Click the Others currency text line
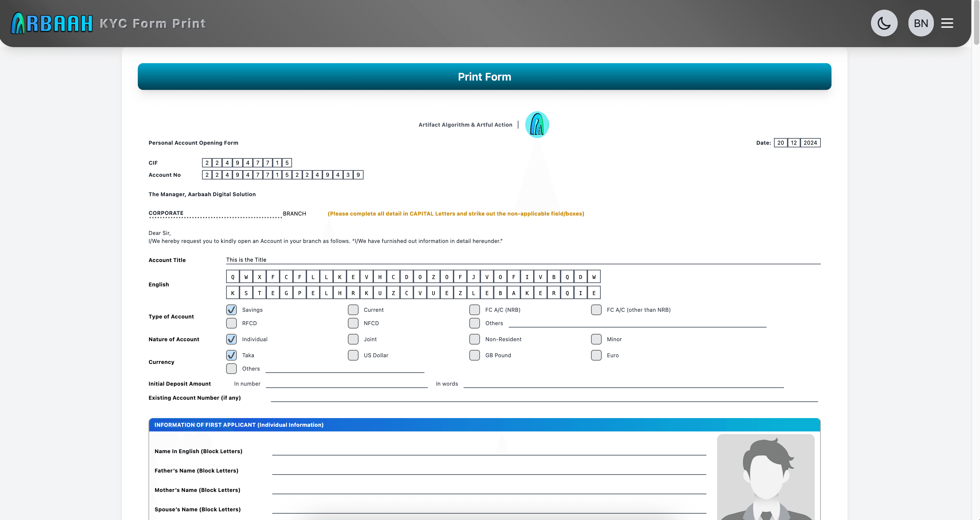Image resolution: width=980 pixels, height=520 pixels. tap(345, 369)
